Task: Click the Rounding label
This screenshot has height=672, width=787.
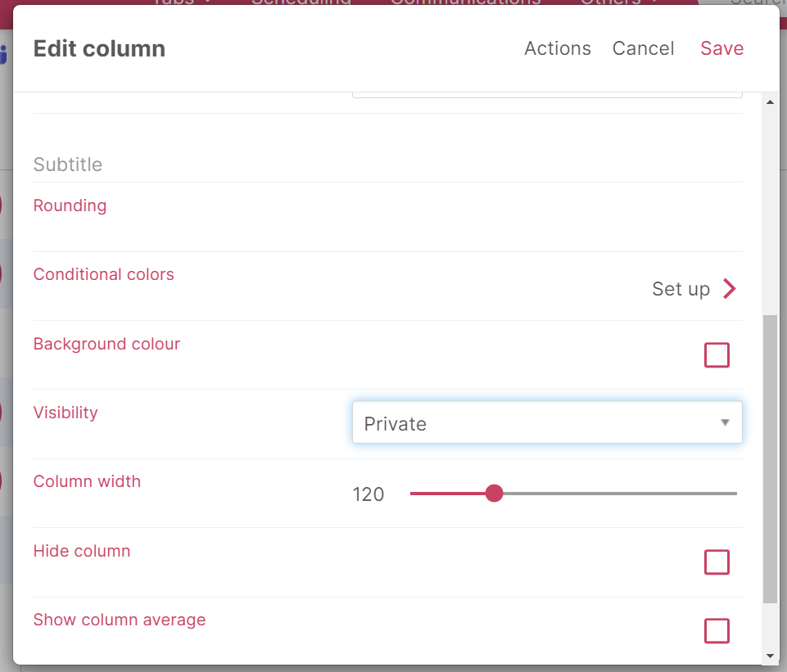Action: click(70, 205)
